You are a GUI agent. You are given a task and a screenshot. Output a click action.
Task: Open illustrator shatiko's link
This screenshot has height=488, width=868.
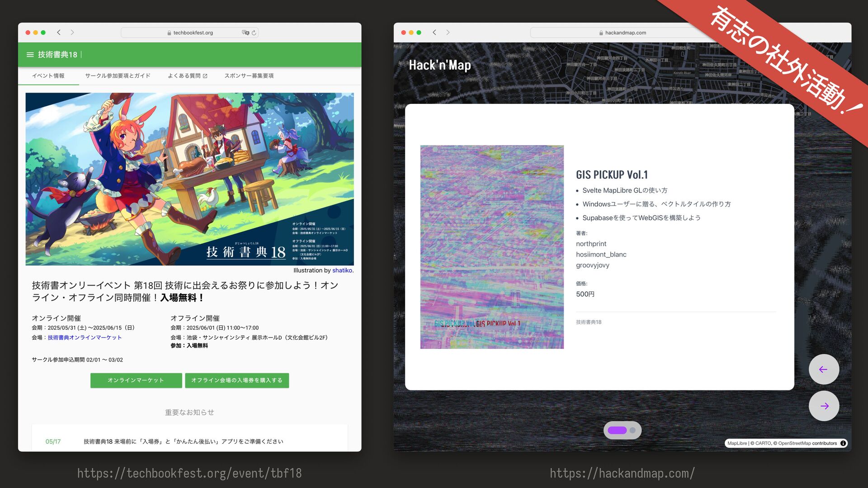(342, 271)
